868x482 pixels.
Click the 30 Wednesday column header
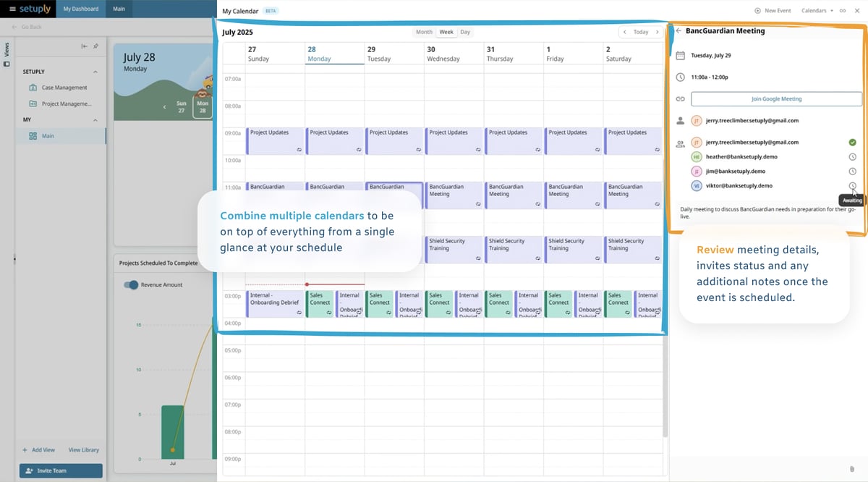pyautogui.click(x=454, y=54)
